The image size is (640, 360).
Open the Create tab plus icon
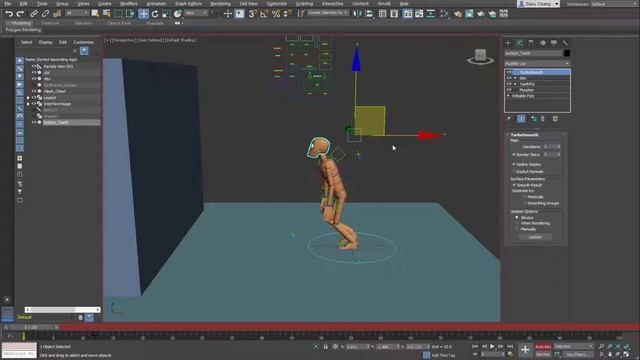[x=508, y=43]
